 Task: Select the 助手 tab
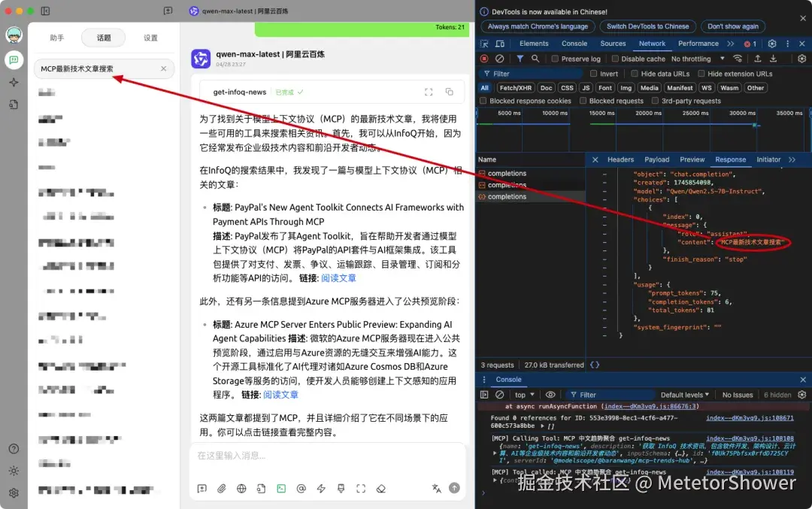pos(57,38)
